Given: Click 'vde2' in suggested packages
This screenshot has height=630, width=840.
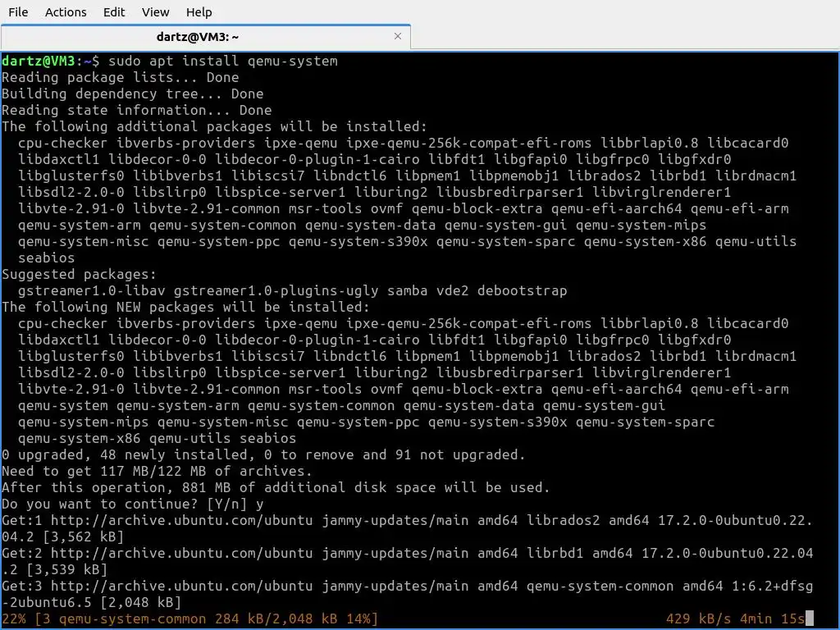Looking at the screenshot, I should click(x=452, y=291).
